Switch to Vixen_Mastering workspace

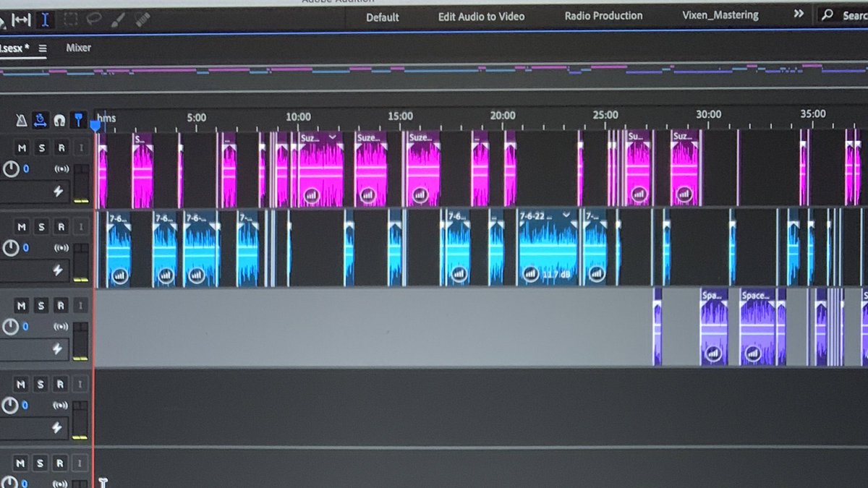tap(720, 14)
